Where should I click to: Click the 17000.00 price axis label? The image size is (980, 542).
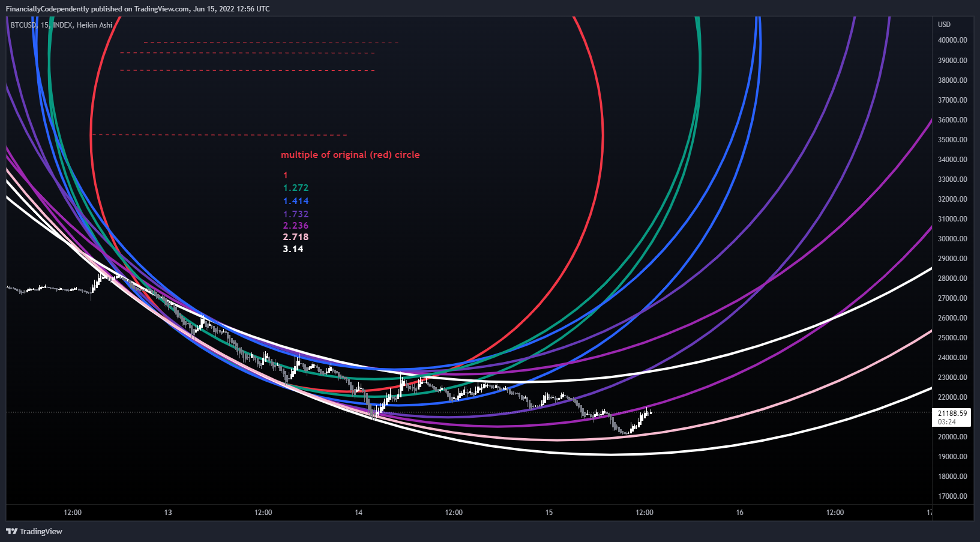[952, 496]
